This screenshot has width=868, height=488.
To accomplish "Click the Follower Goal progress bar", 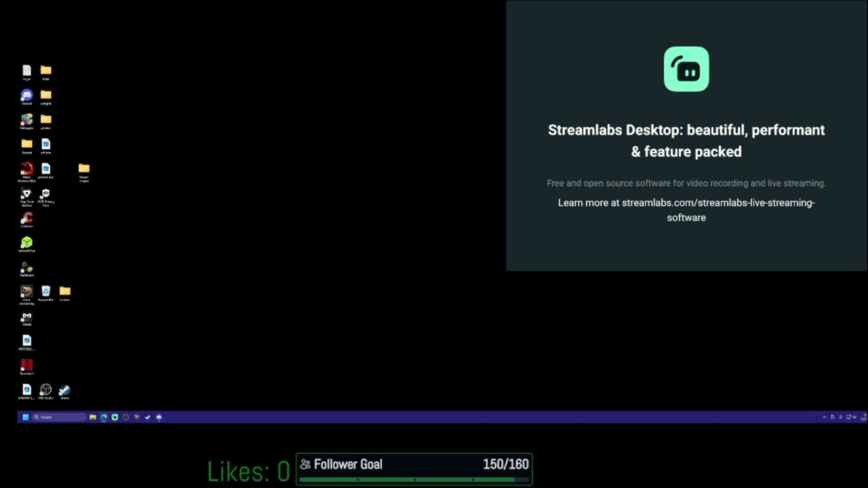I will (414, 480).
